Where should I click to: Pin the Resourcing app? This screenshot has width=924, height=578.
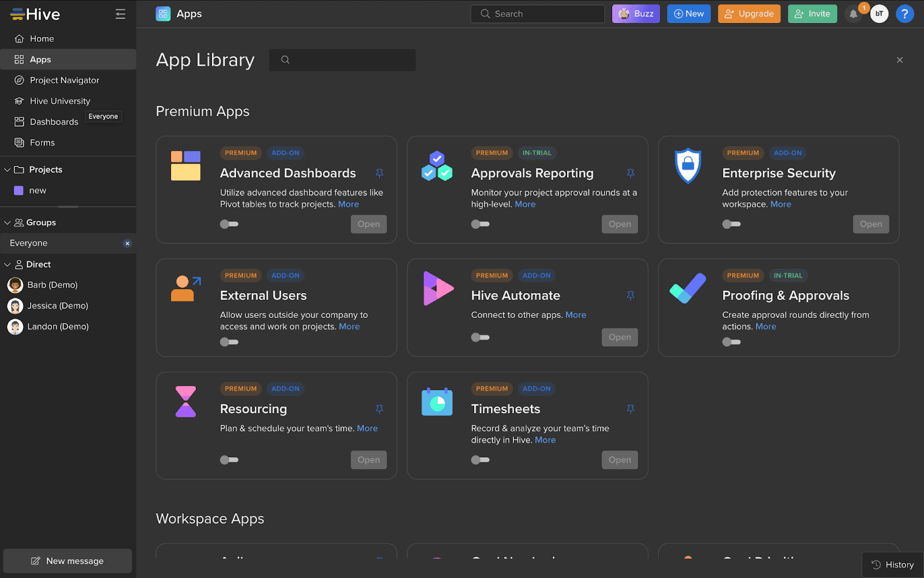point(379,409)
